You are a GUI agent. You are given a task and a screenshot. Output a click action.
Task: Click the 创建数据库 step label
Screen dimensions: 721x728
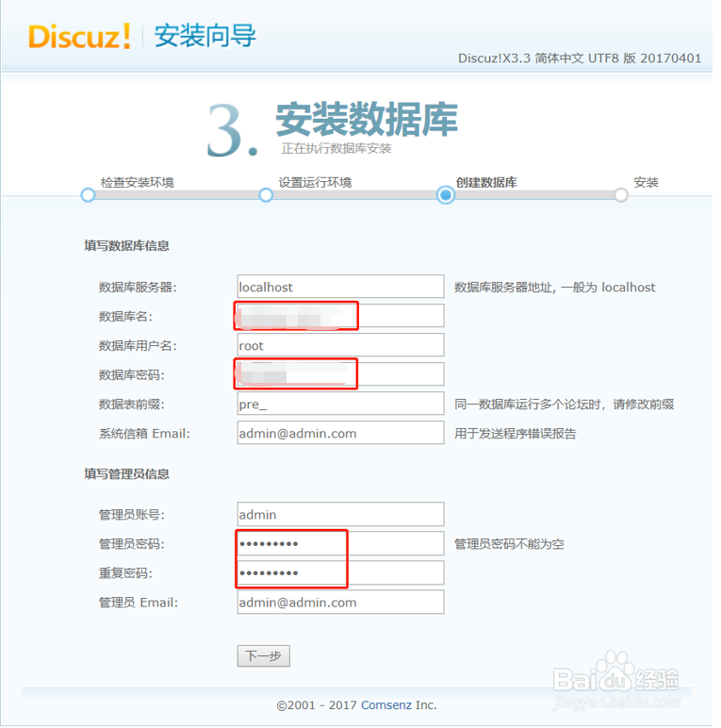coord(486,182)
